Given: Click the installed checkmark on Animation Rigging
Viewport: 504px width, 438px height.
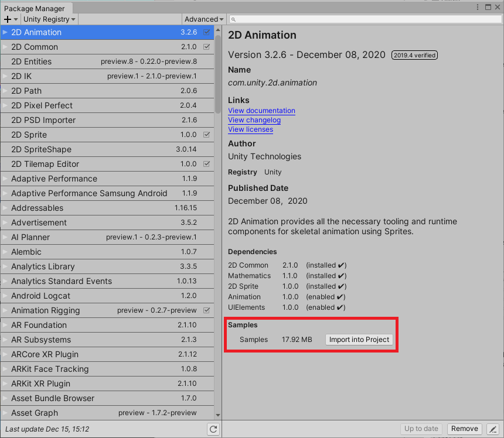Looking at the screenshot, I should click(x=206, y=310).
